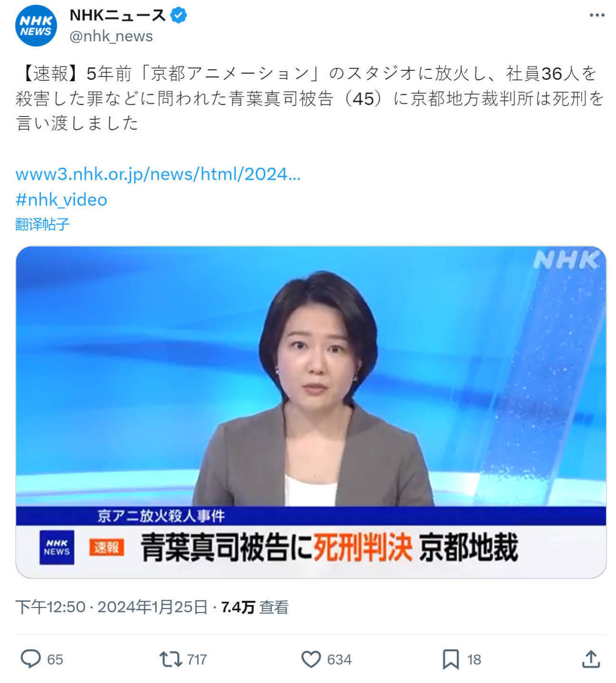Click the 65 replies count
The width and height of the screenshot is (616, 683).
(x=55, y=659)
